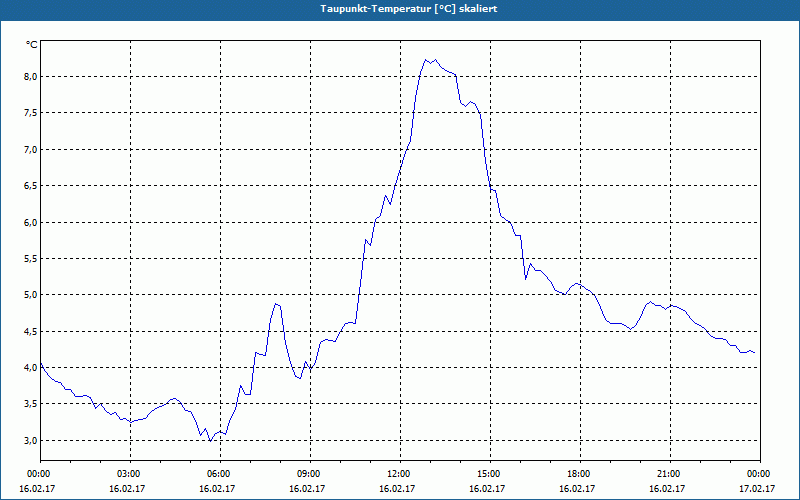
Task: Select the 6,5 value on the temperature axis
Action: tap(31, 186)
